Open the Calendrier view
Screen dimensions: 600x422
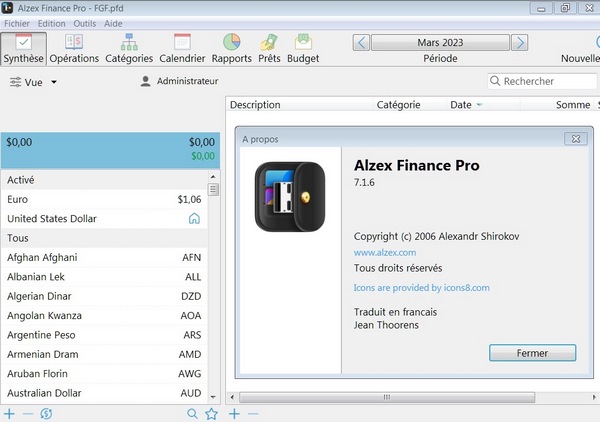[x=182, y=49]
